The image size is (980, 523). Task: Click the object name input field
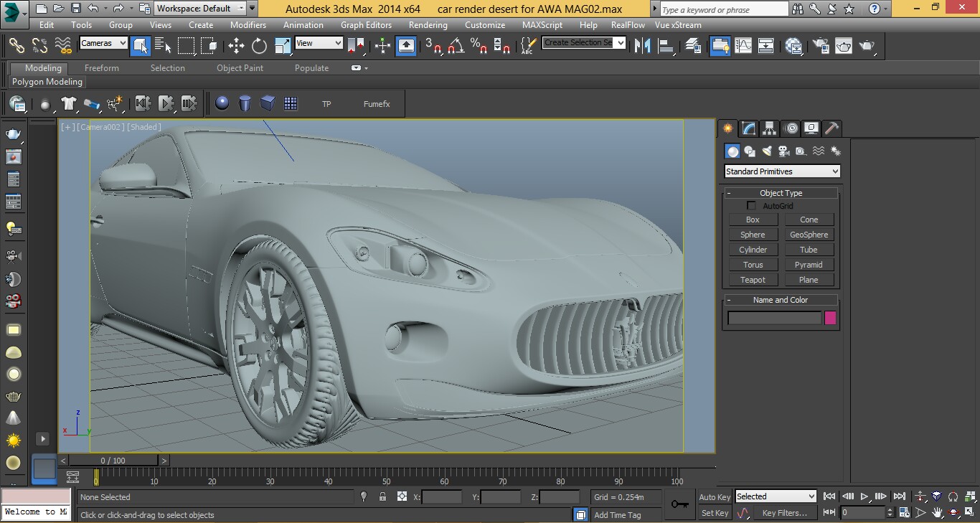click(x=774, y=318)
